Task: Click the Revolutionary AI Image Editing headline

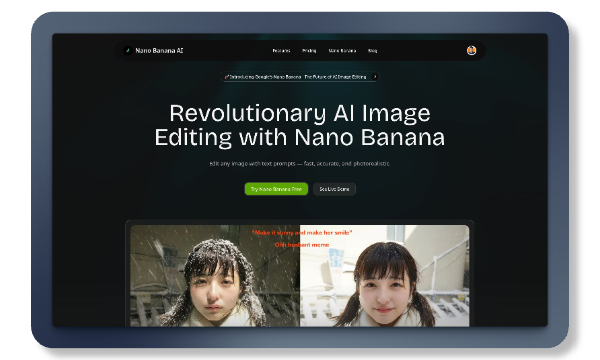Action: pos(300,125)
